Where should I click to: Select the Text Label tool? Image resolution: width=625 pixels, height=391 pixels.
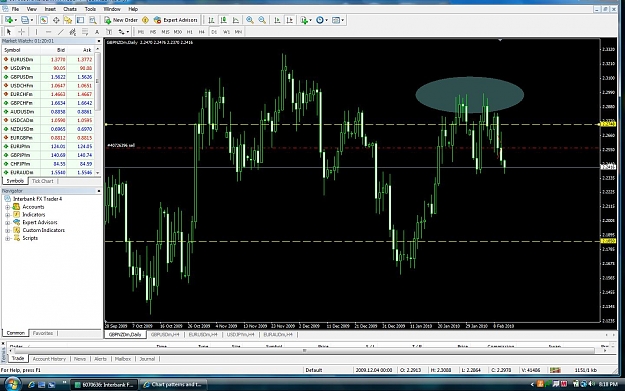[109, 31]
